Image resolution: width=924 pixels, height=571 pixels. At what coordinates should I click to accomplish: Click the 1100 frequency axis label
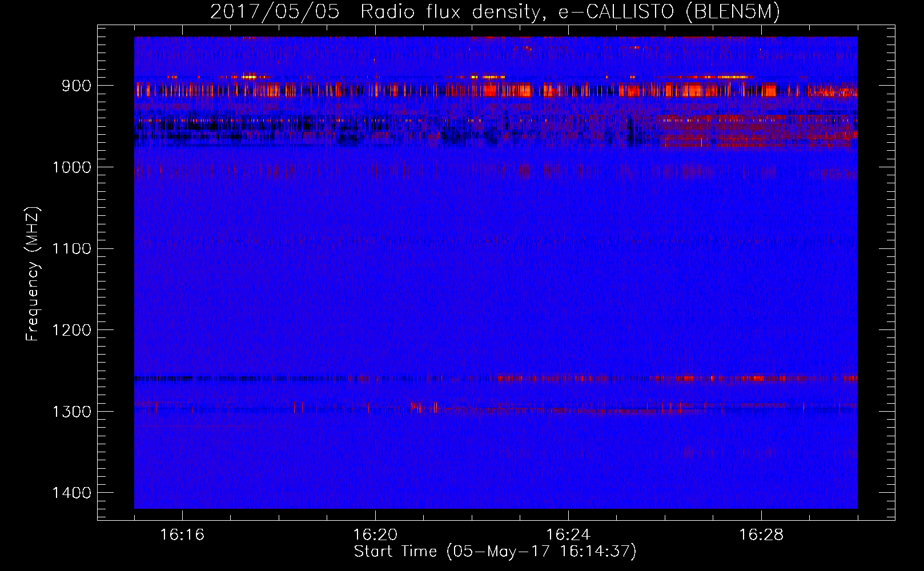point(72,248)
